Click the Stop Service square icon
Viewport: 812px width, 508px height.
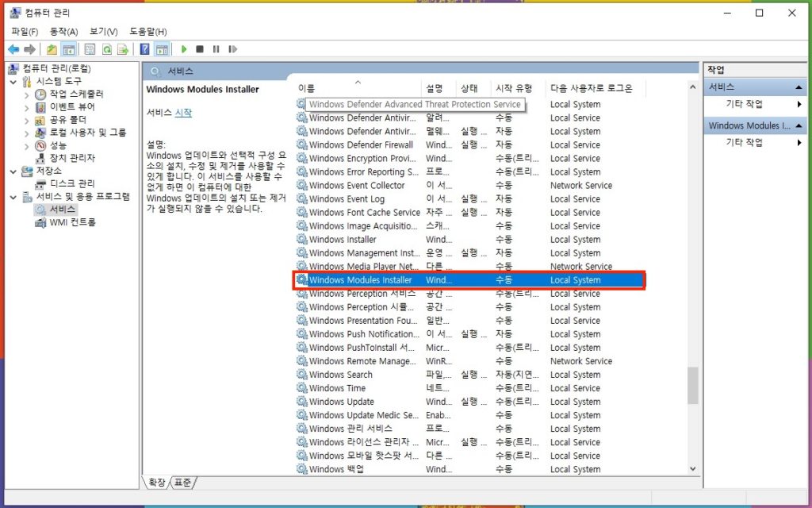(200, 49)
